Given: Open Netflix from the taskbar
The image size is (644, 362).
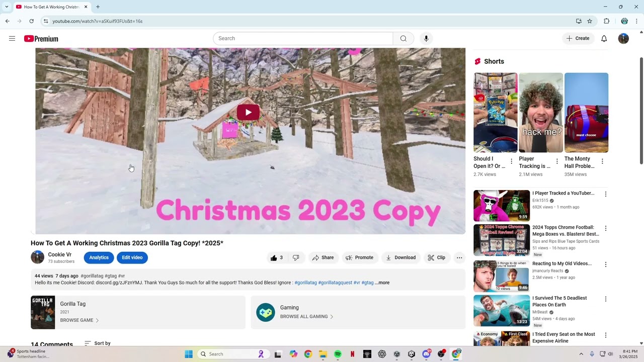Looking at the screenshot, I should pyautogui.click(x=352, y=354).
